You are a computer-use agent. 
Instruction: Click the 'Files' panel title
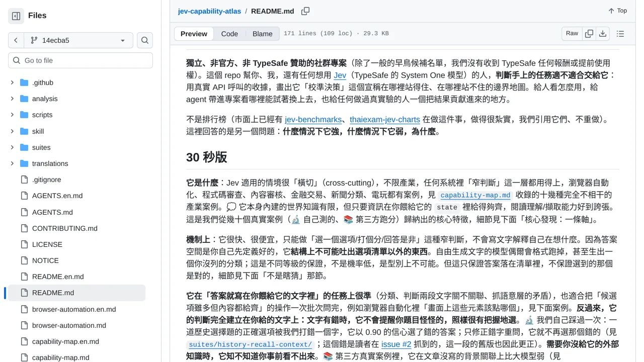point(37,16)
